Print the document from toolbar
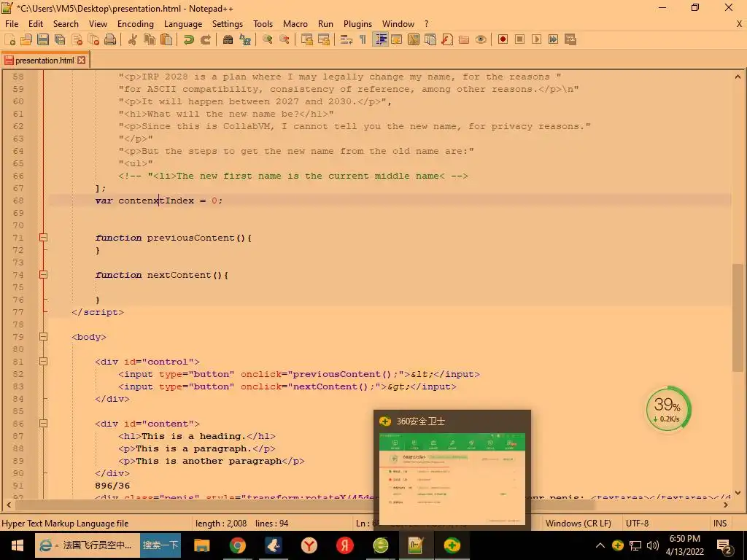This screenshot has width=747, height=560. pyautogui.click(x=110, y=39)
